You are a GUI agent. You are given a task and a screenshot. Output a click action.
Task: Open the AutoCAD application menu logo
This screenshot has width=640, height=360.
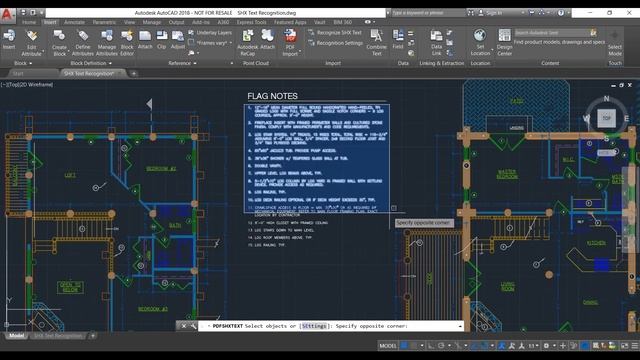coord(7,15)
